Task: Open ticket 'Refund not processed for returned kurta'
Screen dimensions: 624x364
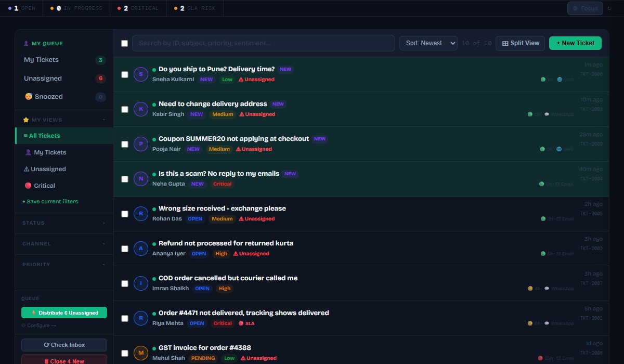Action: 226,243
